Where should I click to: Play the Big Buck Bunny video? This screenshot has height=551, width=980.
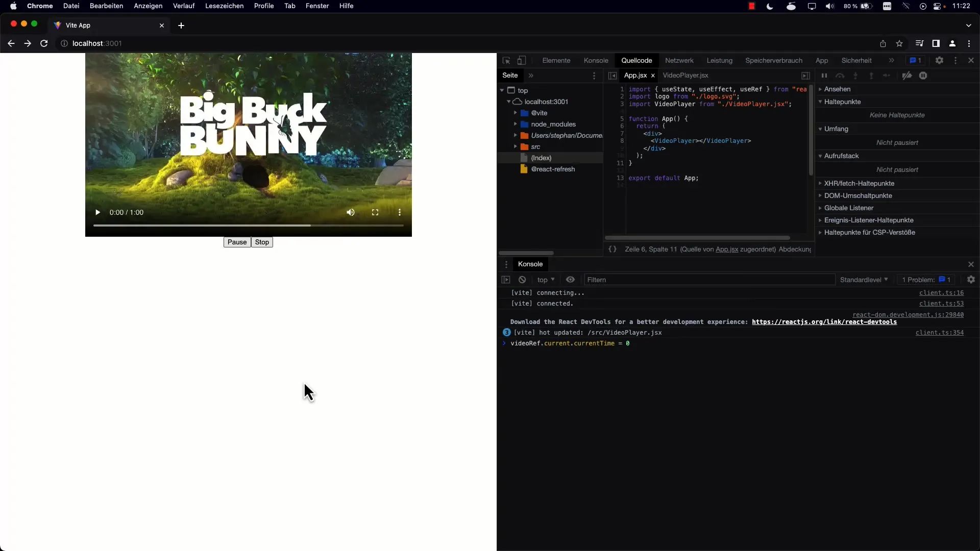(97, 212)
